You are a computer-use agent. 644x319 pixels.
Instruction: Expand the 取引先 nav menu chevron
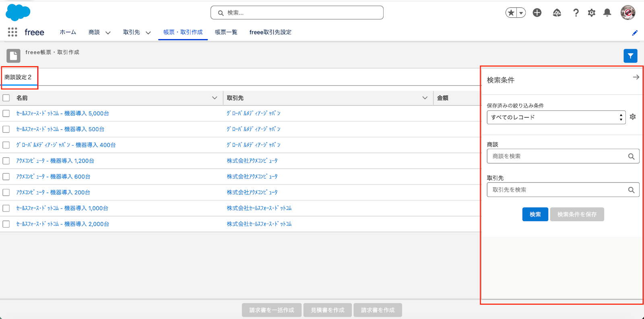pos(148,33)
